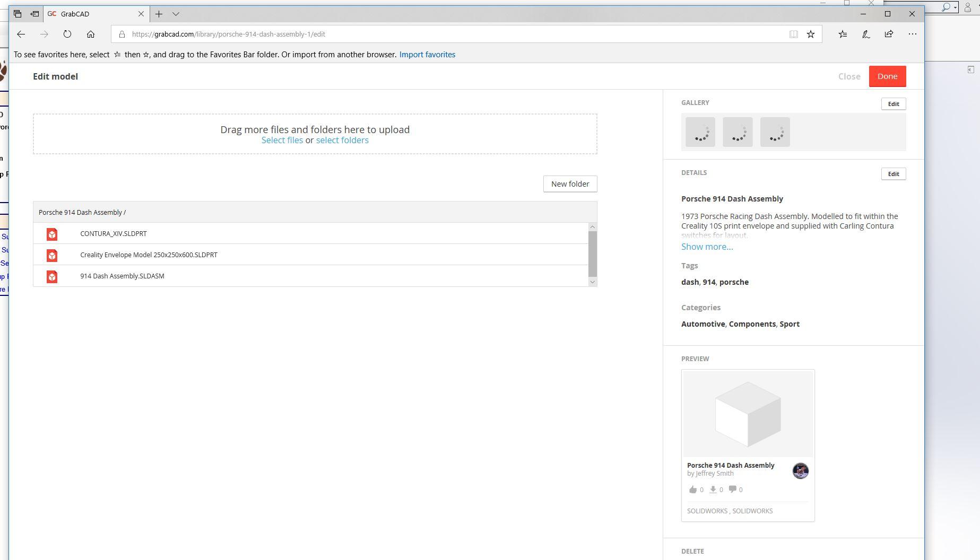
Task: Click the comments bubble icon
Action: pos(732,489)
